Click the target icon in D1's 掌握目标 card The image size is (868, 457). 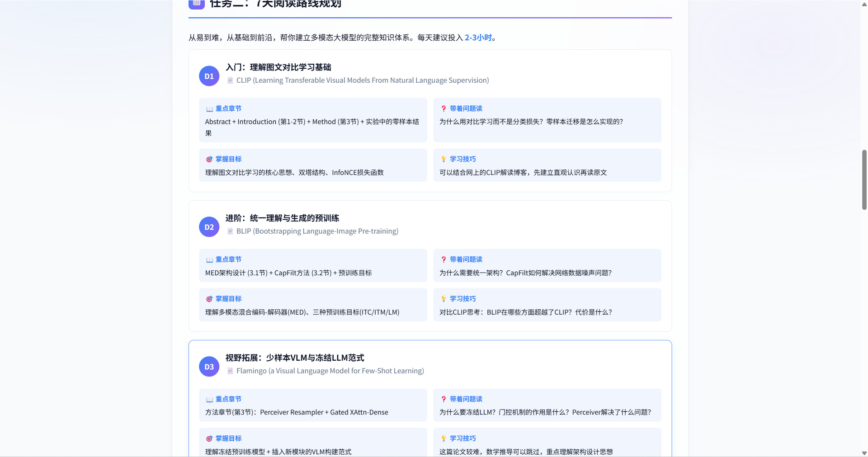209,159
